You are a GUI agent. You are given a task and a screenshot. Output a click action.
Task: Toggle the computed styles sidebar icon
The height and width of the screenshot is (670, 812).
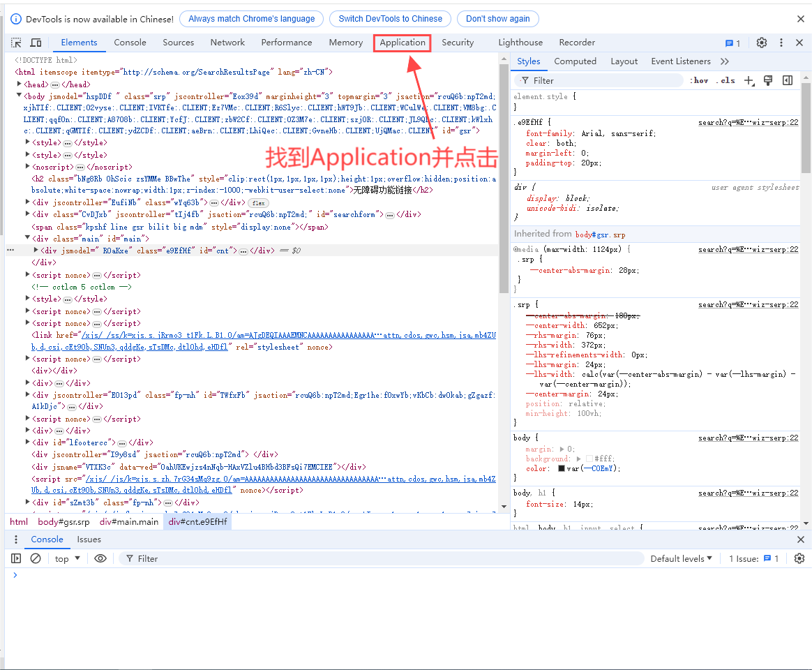tap(787, 80)
